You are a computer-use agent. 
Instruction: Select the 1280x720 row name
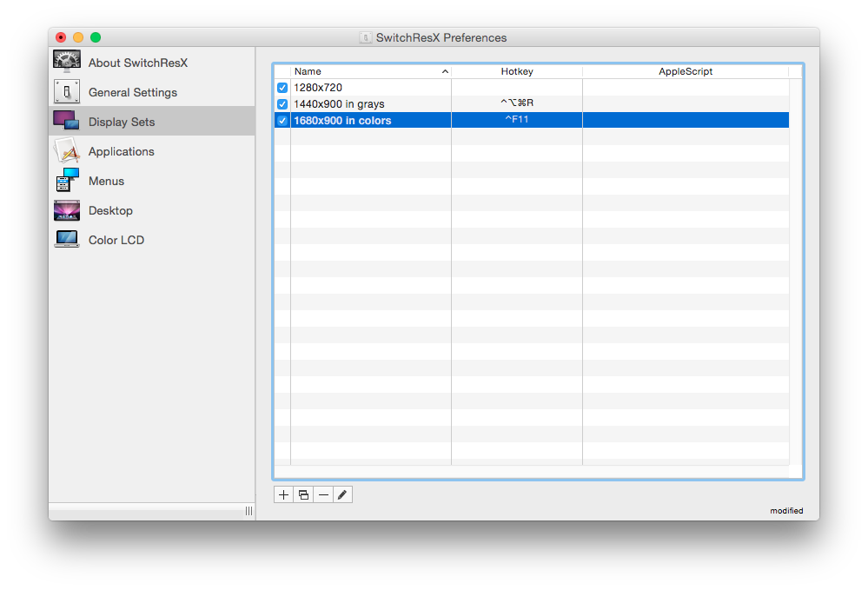pyautogui.click(x=318, y=88)
